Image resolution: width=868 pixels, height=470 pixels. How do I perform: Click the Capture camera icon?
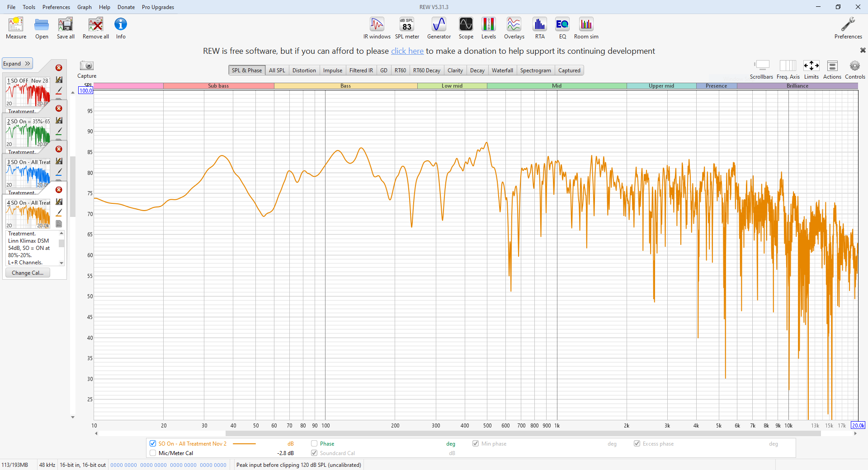(x=86, y=66)
